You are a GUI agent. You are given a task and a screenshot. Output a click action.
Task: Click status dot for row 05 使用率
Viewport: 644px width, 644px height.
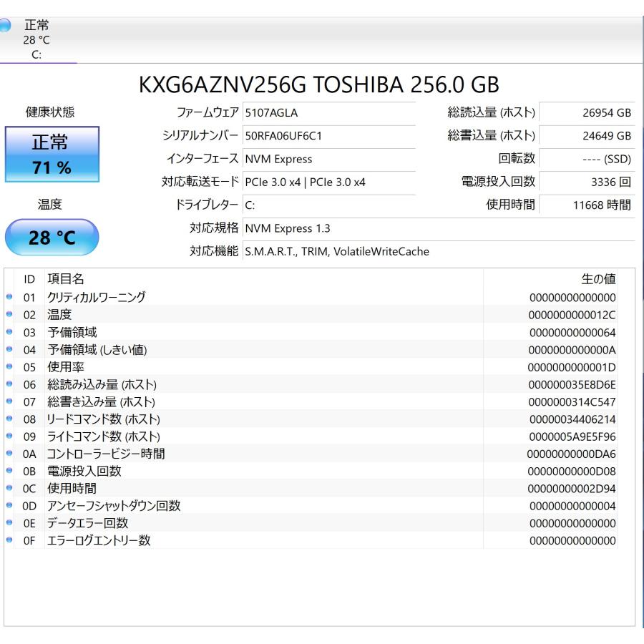pos(9,366)
